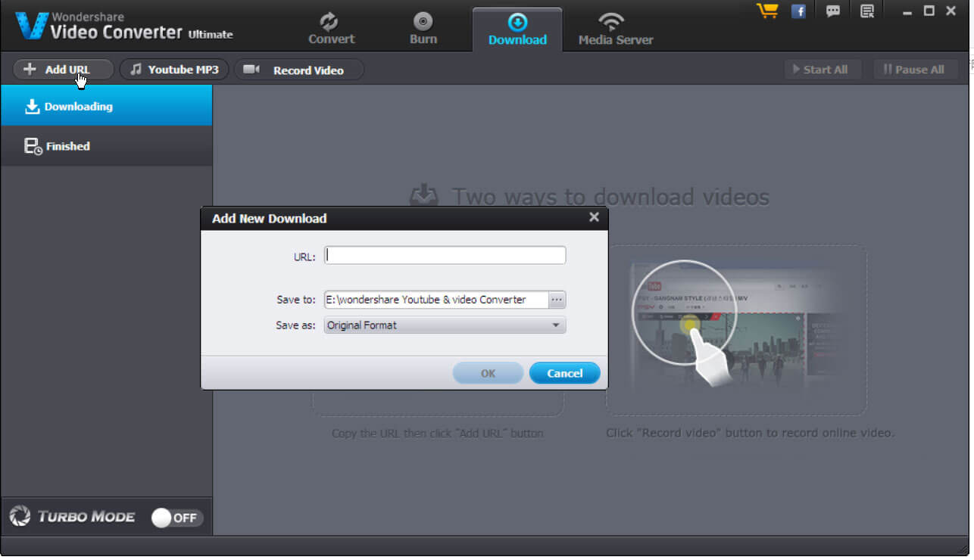Maximize the Video Converter window
Screen dimensions: 974x560
929,11
